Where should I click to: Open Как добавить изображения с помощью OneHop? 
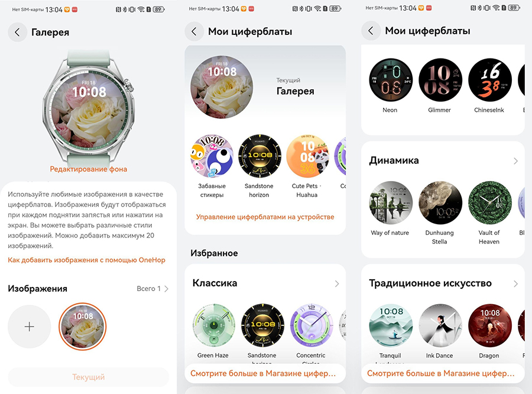86,260
